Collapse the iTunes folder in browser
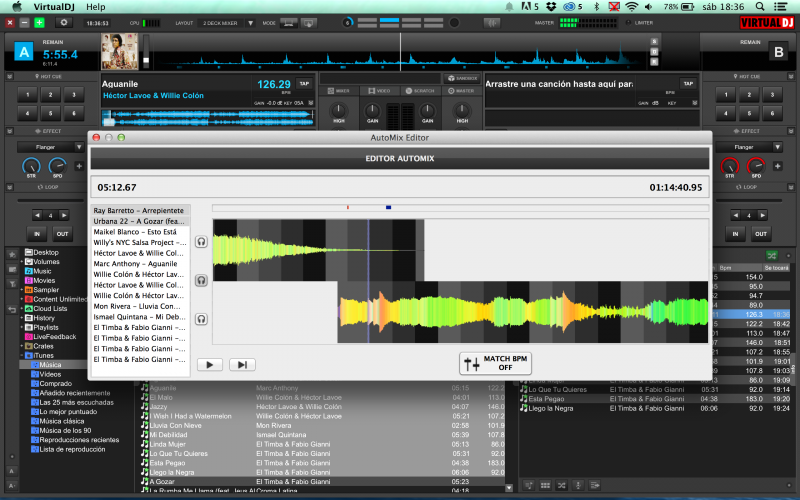800x500 pixels. (21, 356)
